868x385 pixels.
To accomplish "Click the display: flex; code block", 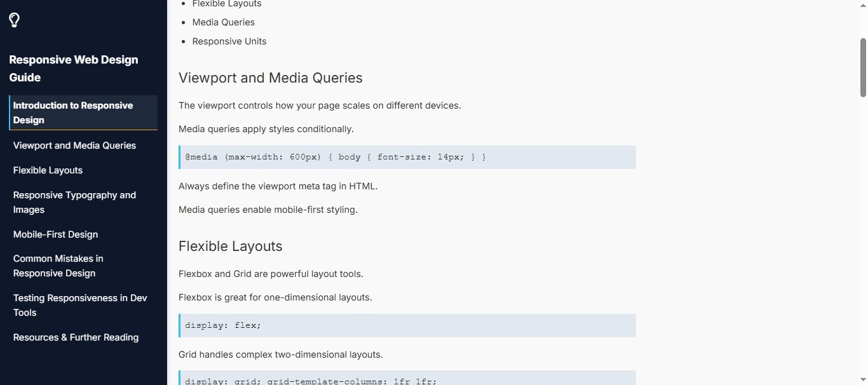I will pos(407,325).
